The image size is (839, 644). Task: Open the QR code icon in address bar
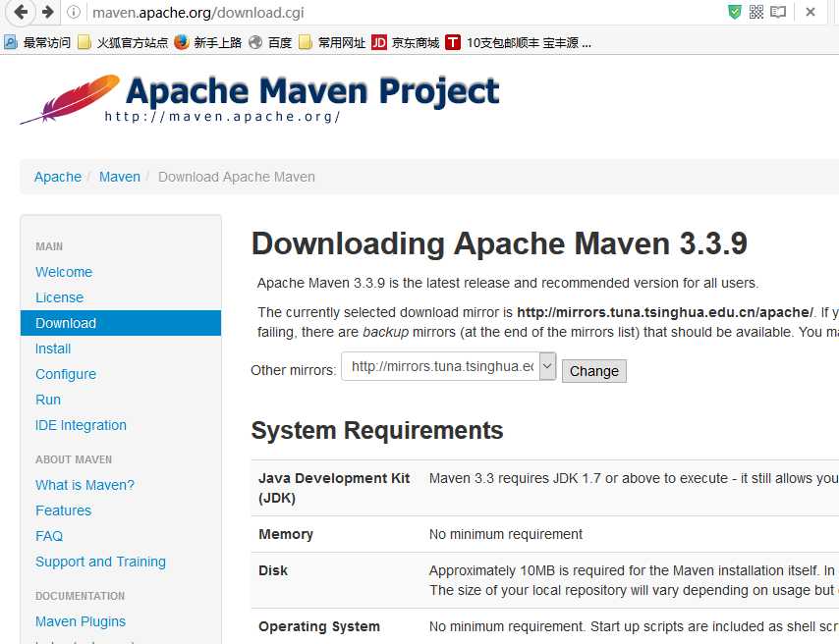(x=756, y=12)
